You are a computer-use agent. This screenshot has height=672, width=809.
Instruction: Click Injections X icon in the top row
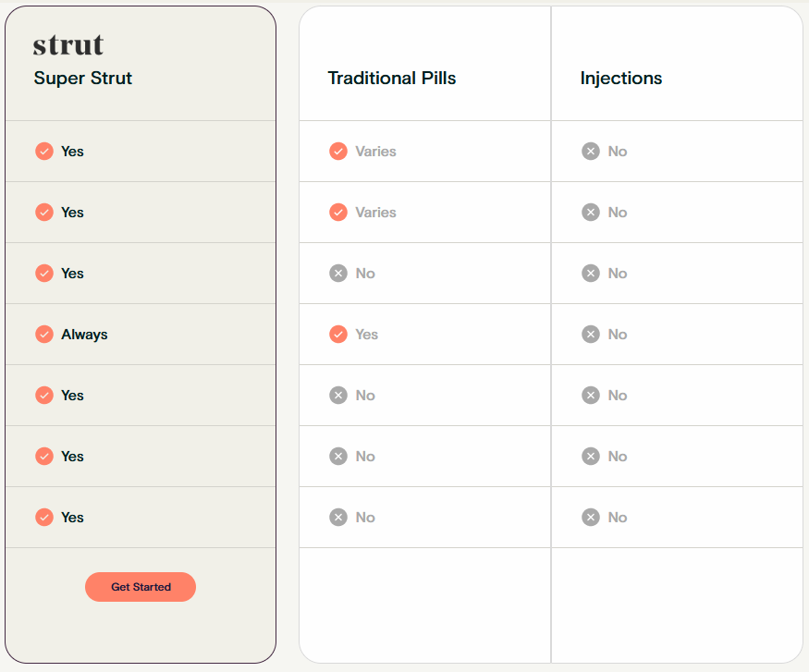pos(591,151)
